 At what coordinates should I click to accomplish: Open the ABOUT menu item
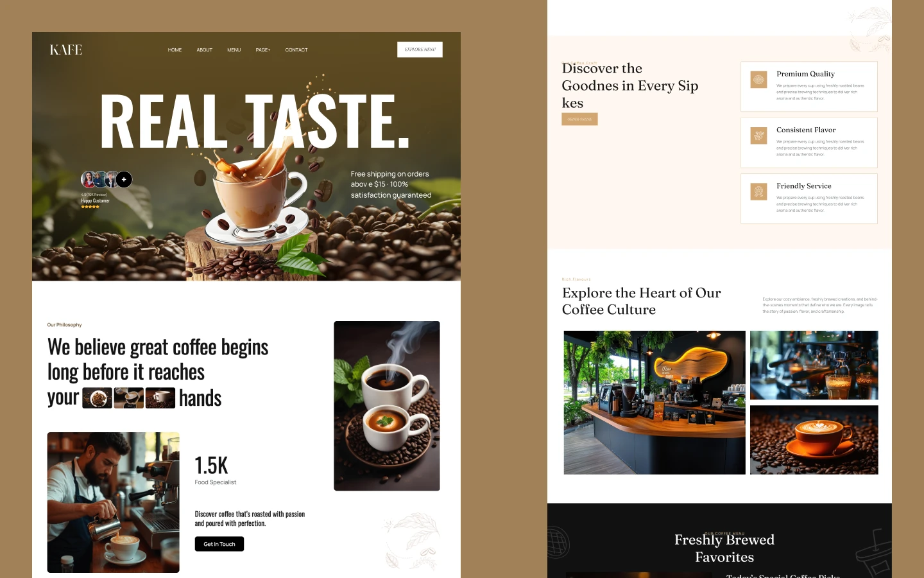pyautogui.click(x=204, y=50)
